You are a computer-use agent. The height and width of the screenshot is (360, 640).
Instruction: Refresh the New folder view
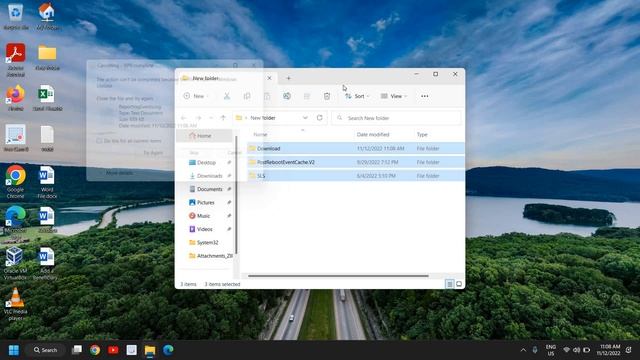click(320, 118)
